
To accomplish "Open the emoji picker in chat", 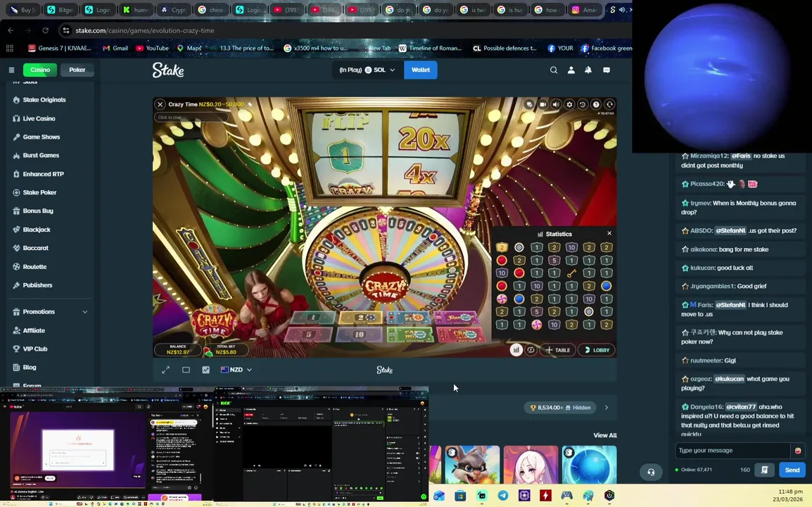I will [797, 451].
